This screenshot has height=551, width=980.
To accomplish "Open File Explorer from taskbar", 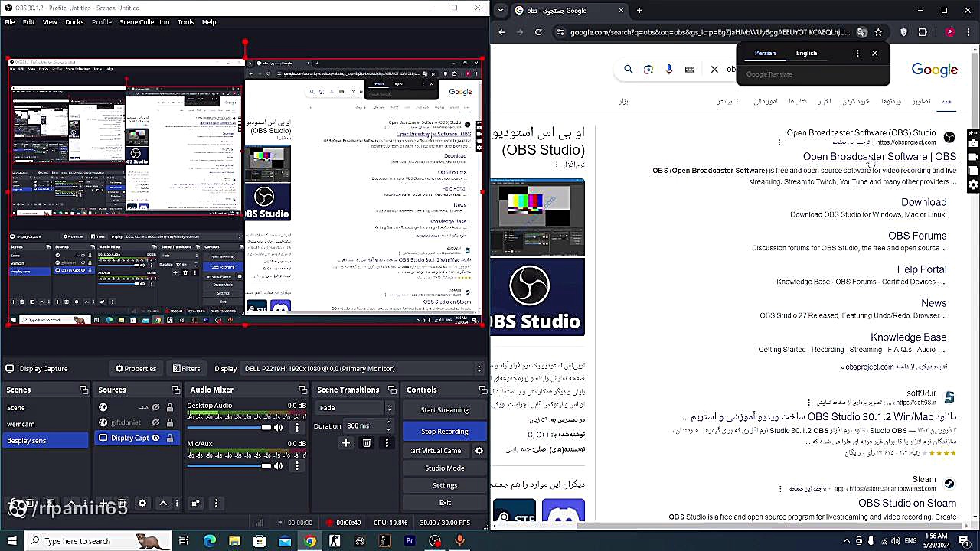I will tap(234, 541).
